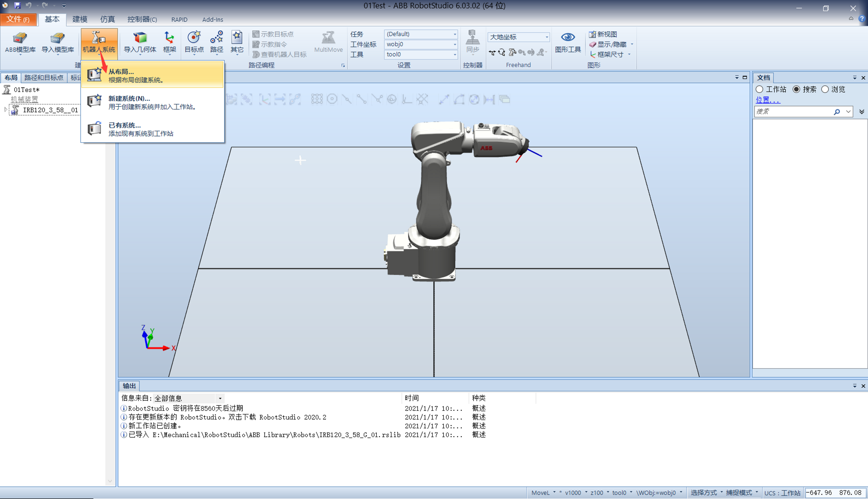Click the 新视图 new view icon
The width and height of the screenshot is (868, 499).
coord(606,34)
